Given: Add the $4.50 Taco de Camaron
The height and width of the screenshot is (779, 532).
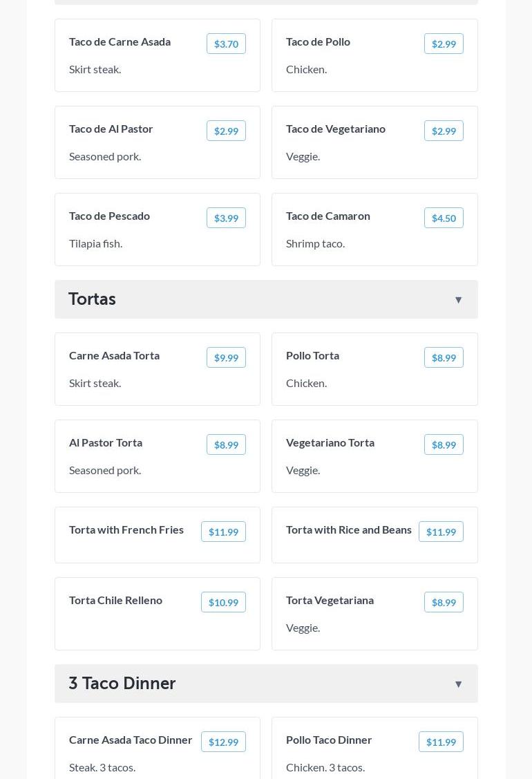Looking at the screenshot, I should click(444, 218).
